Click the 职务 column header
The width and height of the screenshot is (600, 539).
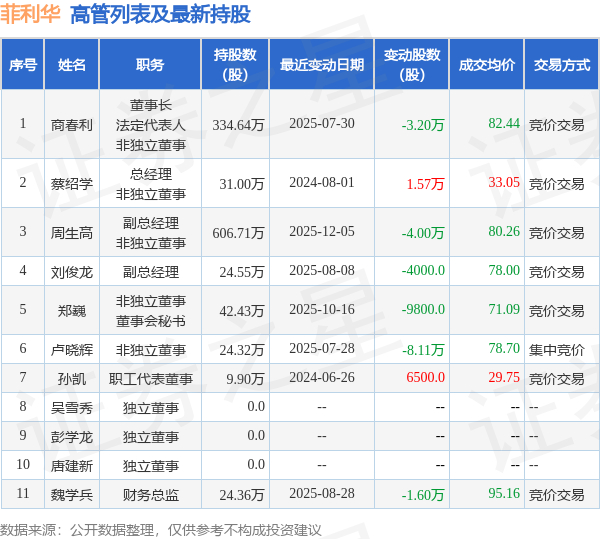tap(150, 64)
